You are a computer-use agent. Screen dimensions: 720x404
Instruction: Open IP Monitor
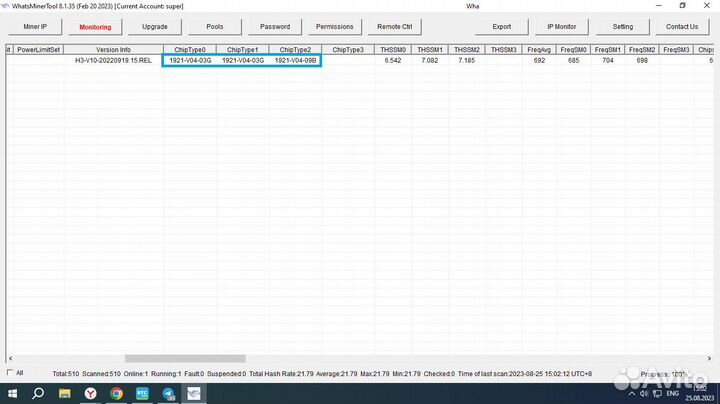[x=562, y=27]
